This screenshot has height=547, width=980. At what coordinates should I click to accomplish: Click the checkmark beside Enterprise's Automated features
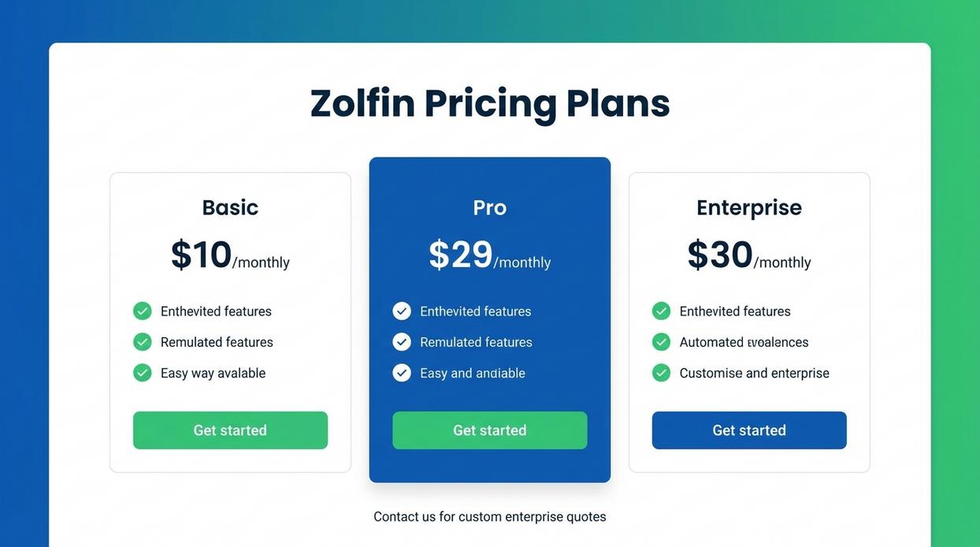point(661,341)
